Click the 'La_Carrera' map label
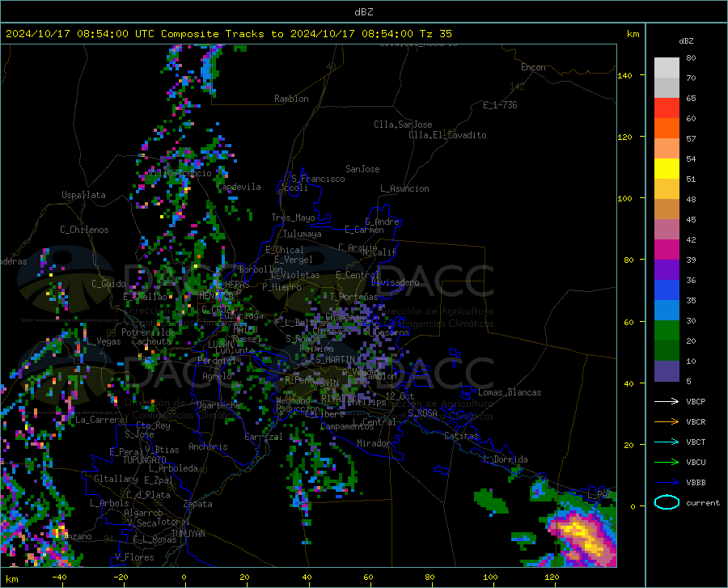Image resolution: width=728 pixels, height=588 pixels. (99, 420)
